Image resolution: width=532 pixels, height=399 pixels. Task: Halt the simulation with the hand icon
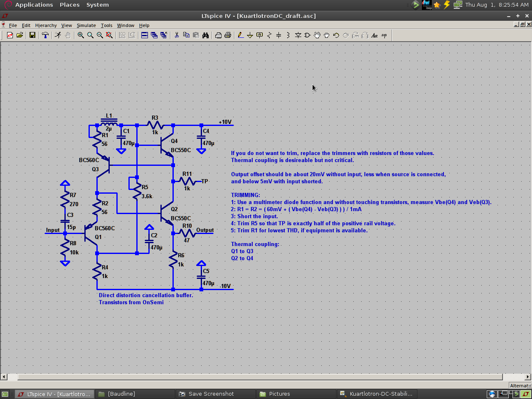coord(68,35)
